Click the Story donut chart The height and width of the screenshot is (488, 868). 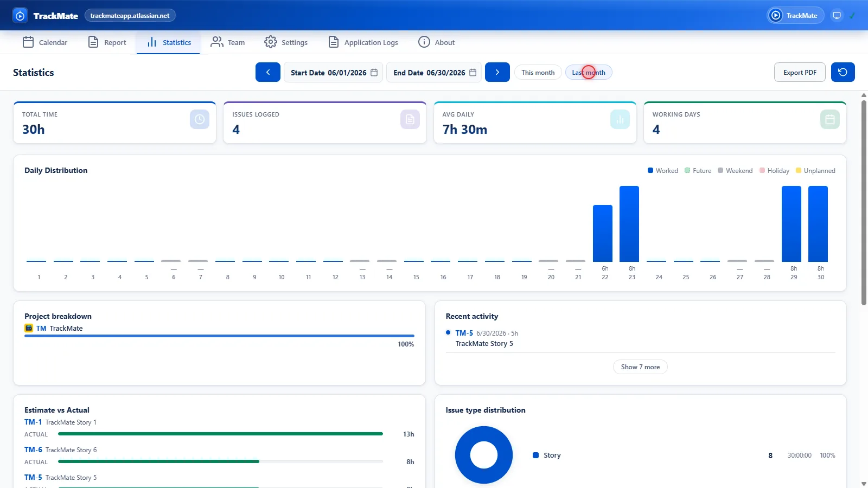[x=484, y=455]
